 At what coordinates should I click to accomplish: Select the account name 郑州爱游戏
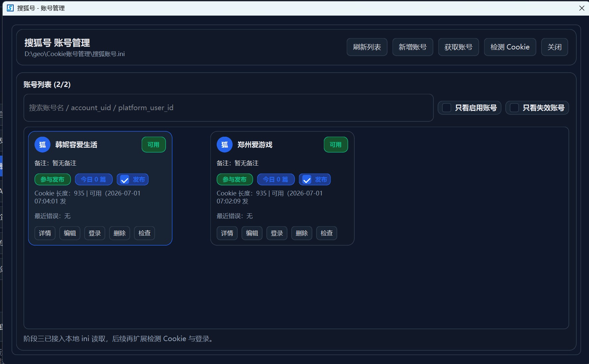(x=255, y=145)
